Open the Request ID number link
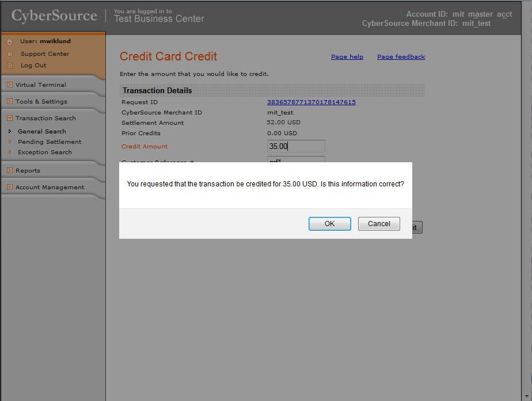 point(311,102)
